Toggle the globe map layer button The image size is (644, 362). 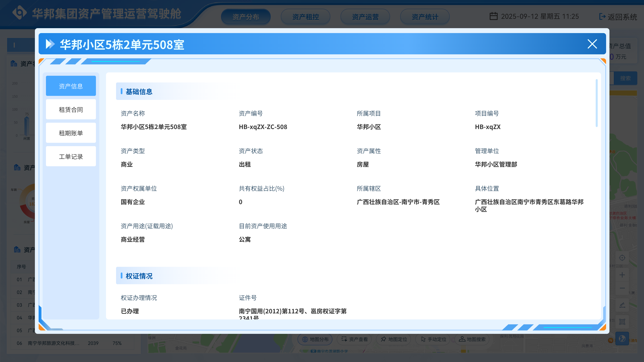pyautogui.click(x=622, y=339)
